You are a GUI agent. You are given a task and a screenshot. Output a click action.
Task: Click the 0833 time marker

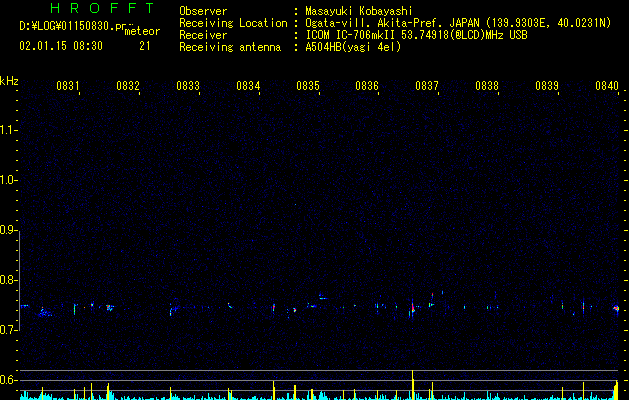click(188, 86)
